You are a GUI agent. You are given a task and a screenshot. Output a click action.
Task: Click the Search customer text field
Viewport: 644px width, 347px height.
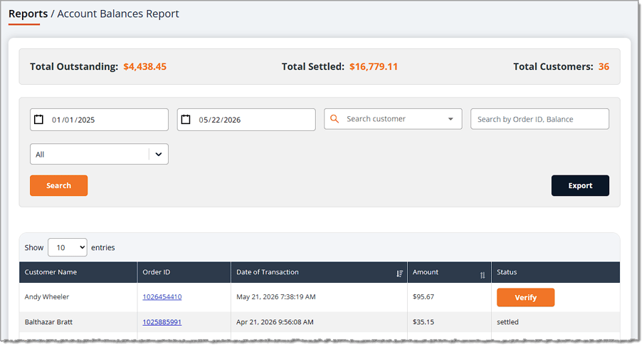click(x=393, y=119)
